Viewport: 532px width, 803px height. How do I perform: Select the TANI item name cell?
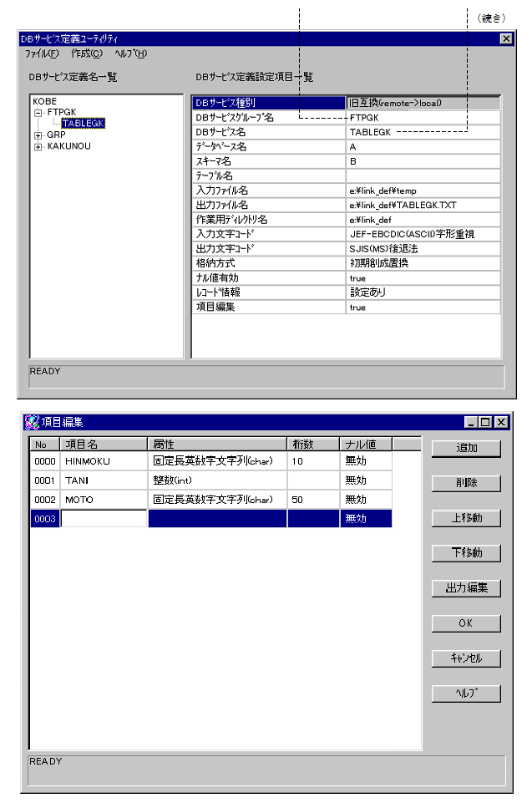coord(104,480)
